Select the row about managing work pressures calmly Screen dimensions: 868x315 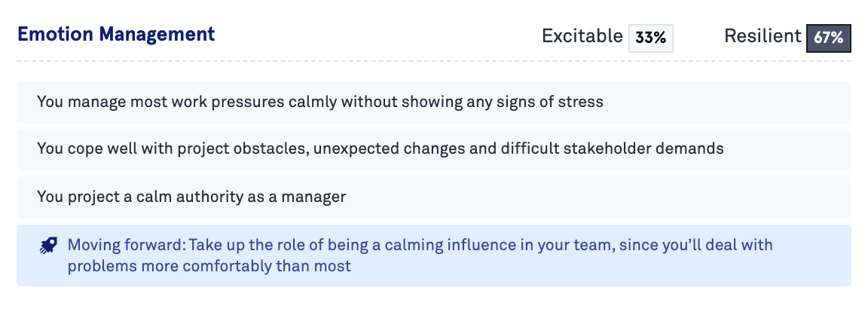[433, 102]
